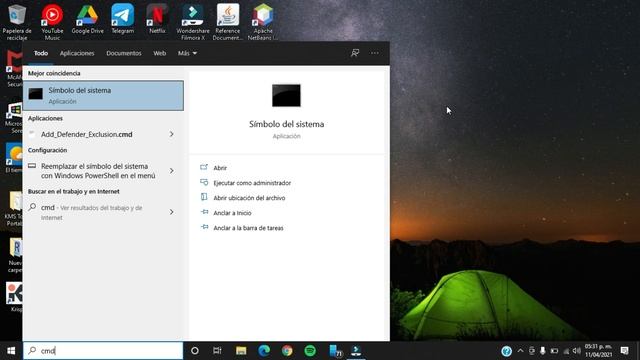Click the Windows Start button
This screenshot has height=360, width=640.
coord(11,351)
